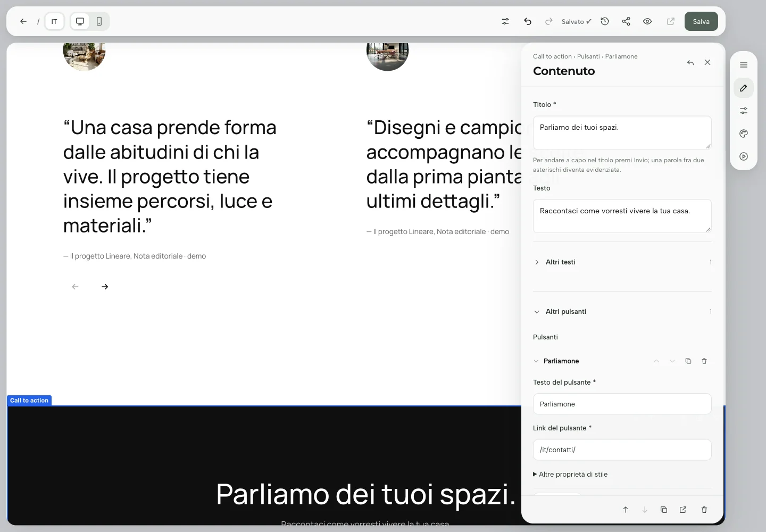Viewport: 766px width, 532px height.
Task: Click the panel footer open-external icon
Action: coord(683,510)
